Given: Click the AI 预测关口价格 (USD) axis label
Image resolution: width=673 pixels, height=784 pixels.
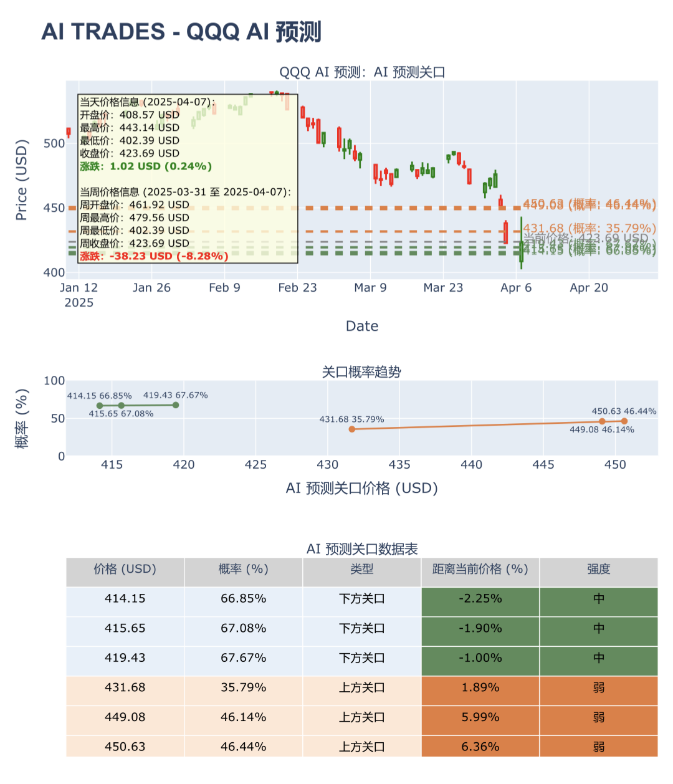Looking at the screenshot, I should pos(362,488).
